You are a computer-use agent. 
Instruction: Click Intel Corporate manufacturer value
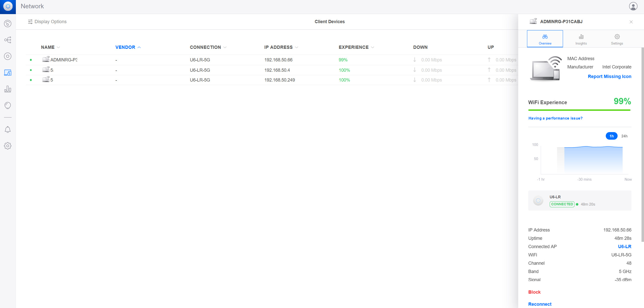tap(617, 67)
